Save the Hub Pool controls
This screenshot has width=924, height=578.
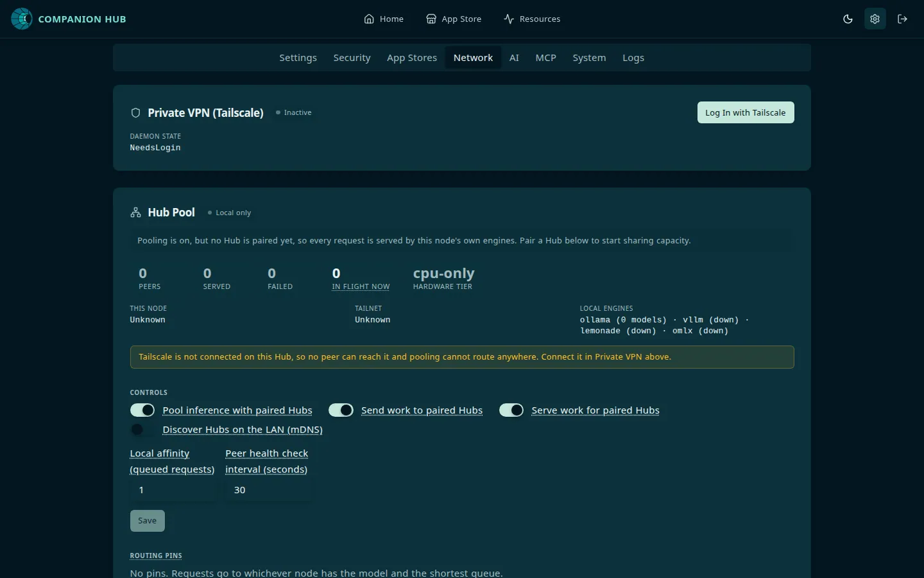pos(148,521)
